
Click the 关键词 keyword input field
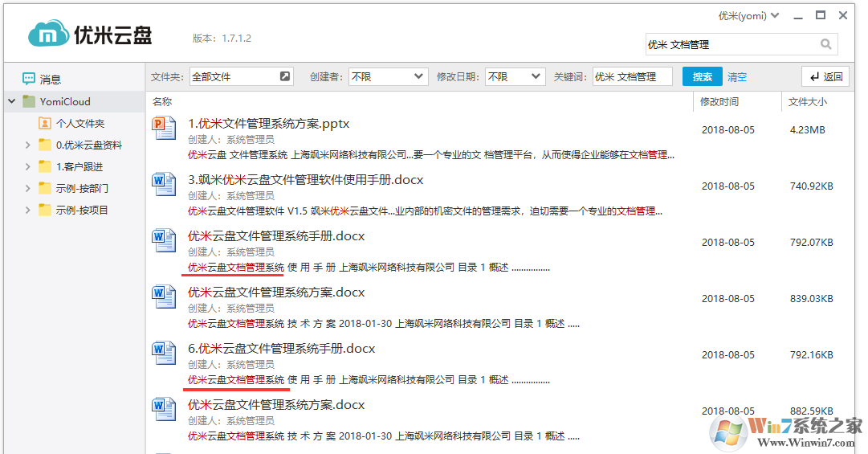632,76
